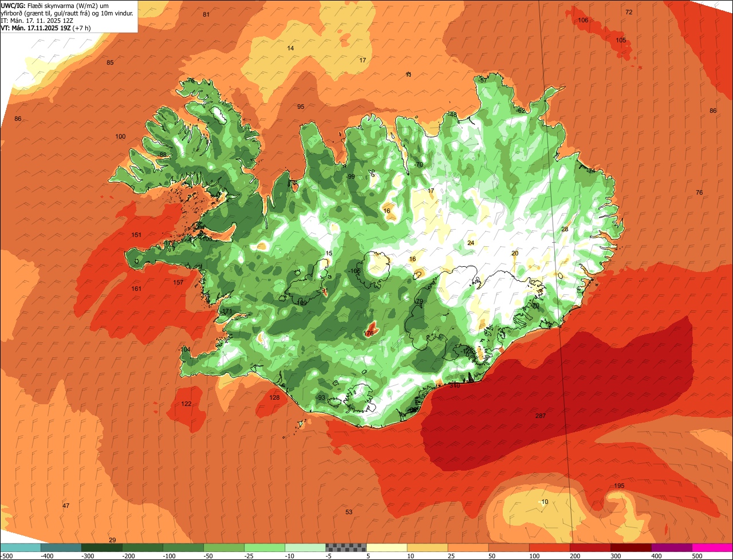The width and height of the screenshot is (733, 560).
Task: Click the legend label 400
Action: pyautogui.click(x=656, y=555)
